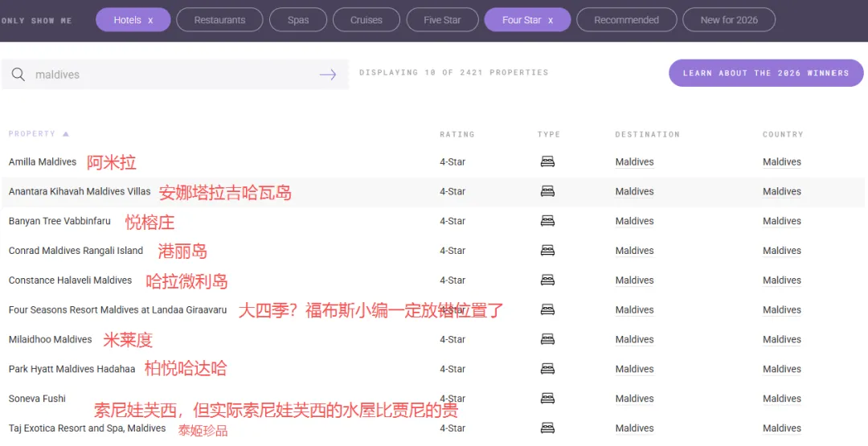868x446 pixels.
Task: Open Conrad Maldives Rangali Island property
Action: click(x=76, y=251)
